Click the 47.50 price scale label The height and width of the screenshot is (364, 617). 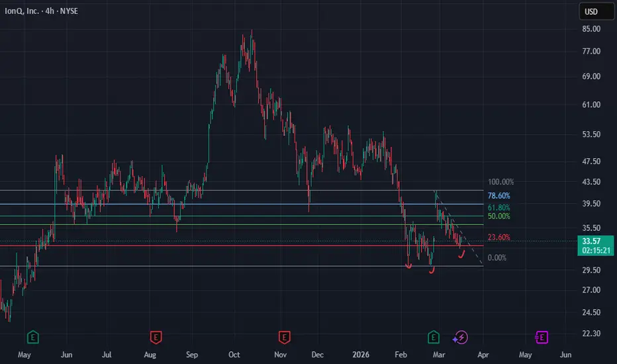point(591,161)
